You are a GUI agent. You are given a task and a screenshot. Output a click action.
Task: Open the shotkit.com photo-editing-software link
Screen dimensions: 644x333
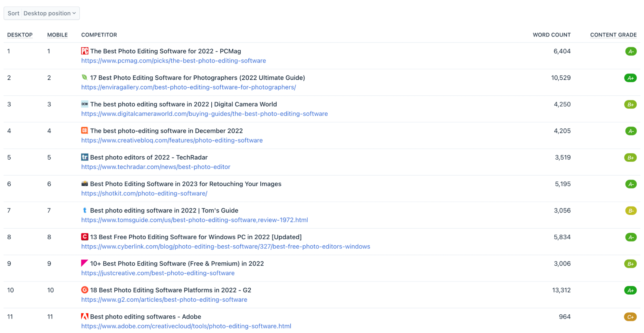144,193
